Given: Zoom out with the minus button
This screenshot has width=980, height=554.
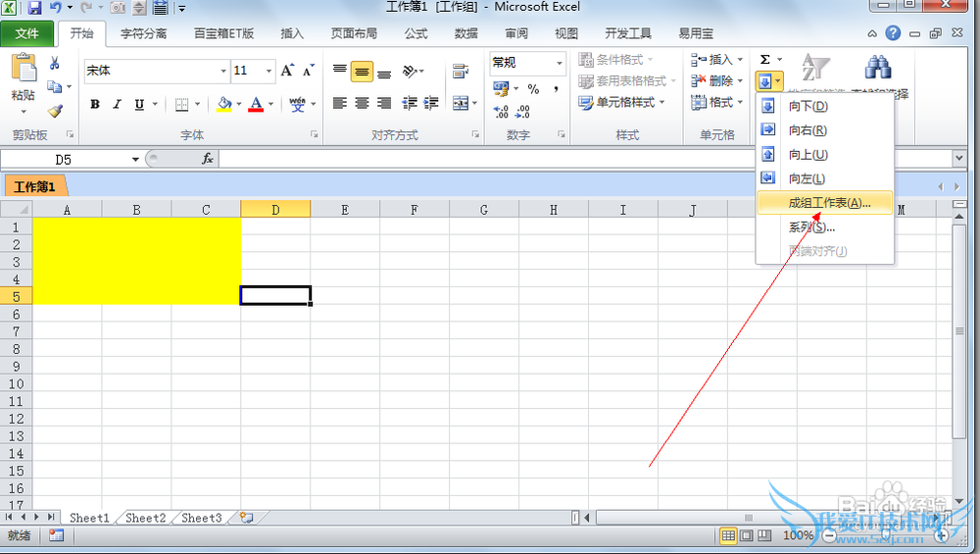Looking at the screenshot, I should pyautogui.click(x=829, y=536).
